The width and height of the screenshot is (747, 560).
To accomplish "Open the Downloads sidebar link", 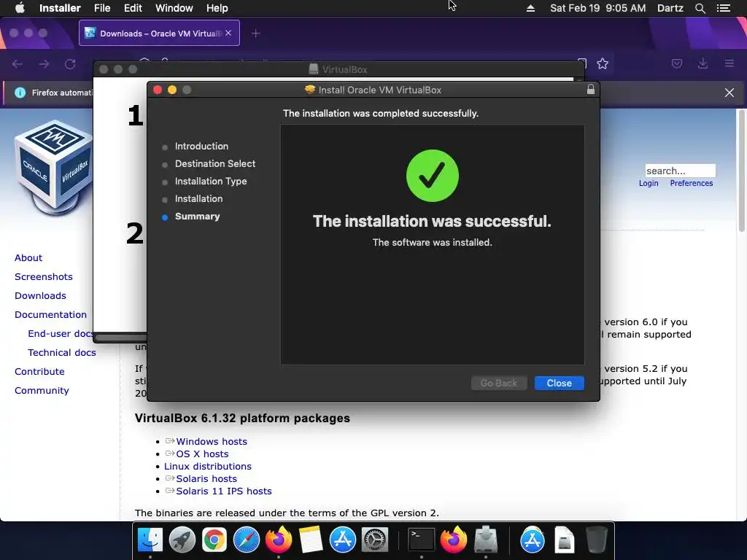I will tap(41, 296).
